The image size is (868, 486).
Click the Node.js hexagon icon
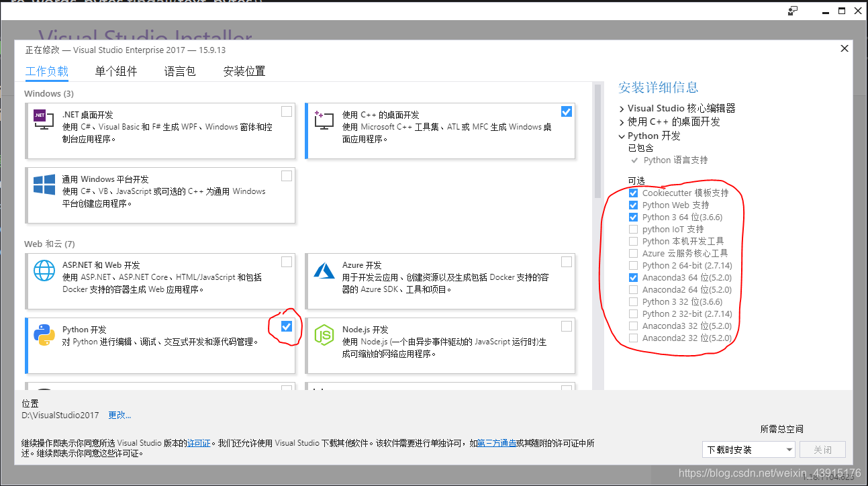coord(324,335)
